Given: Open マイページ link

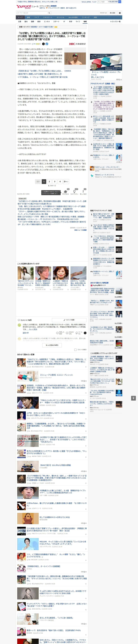Looking at the screenshot, I should click(x=103, y=13).
